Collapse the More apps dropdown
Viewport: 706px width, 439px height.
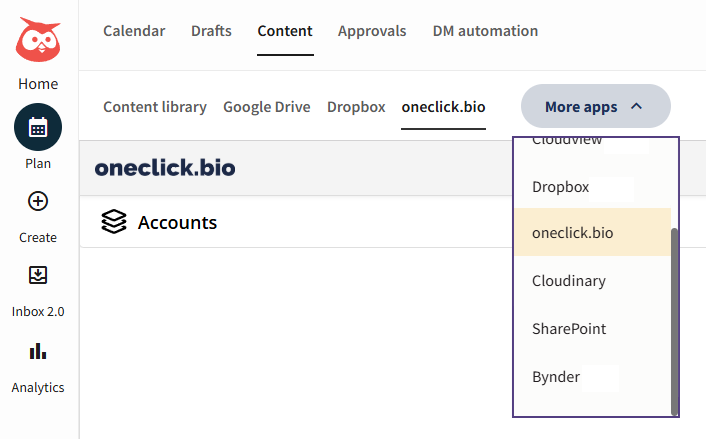point(595,106)
